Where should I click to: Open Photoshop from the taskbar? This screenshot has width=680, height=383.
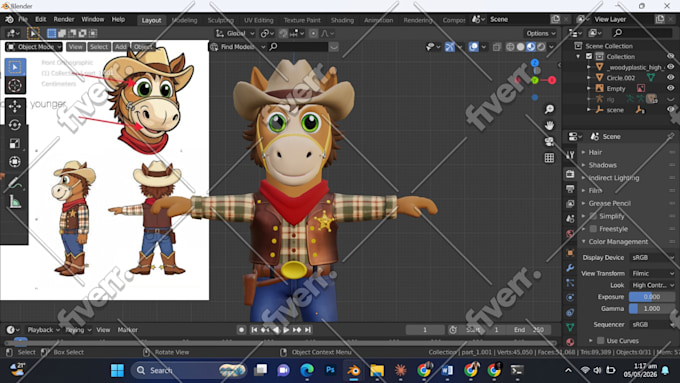(330, 370)
